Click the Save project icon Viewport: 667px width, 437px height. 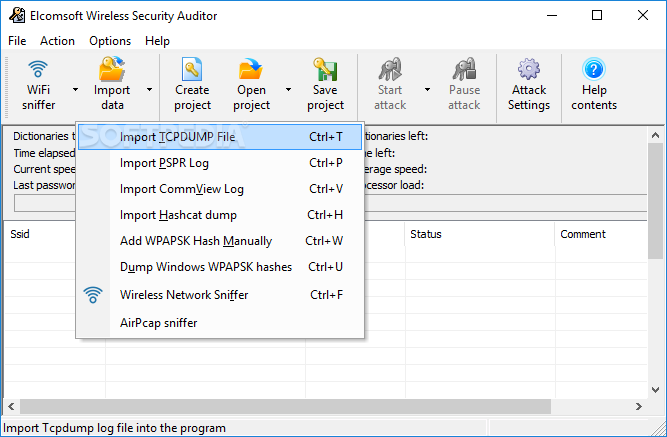coord(325,69)
